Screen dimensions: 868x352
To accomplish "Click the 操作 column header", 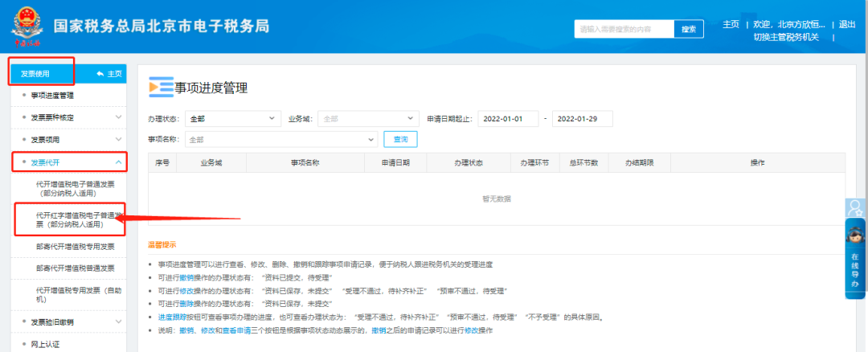I will click(x=757, y=162).
